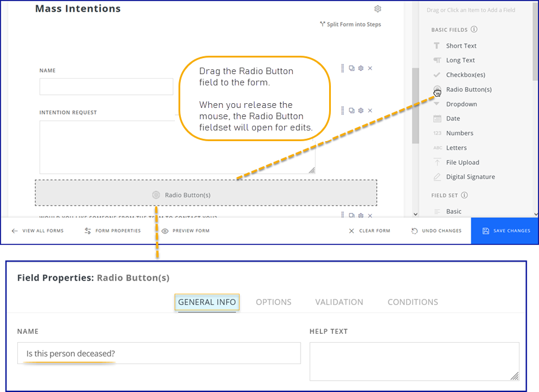Click the Save Changes button
Viewport: 539px width, 392px height.
[507, 231]
